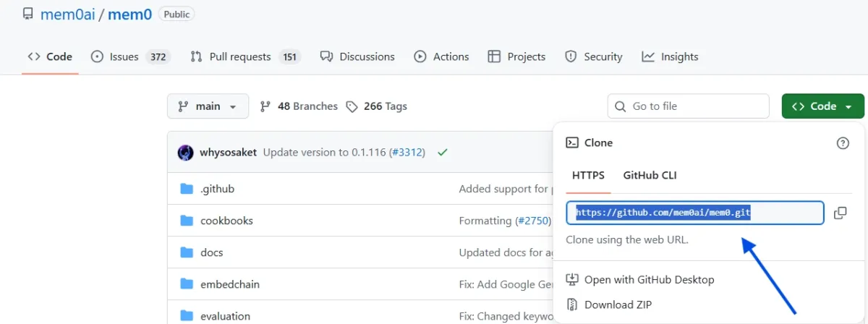Expand the main branch dropdown
The height and width of the screenshot is (324, 868).
[x=208, y=106]
